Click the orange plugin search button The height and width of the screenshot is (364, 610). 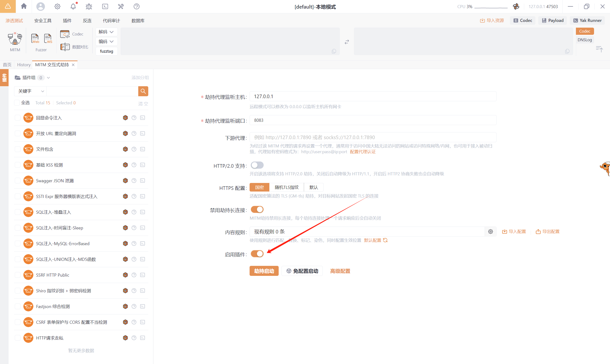pyautogui.click(x=143, y=91)
